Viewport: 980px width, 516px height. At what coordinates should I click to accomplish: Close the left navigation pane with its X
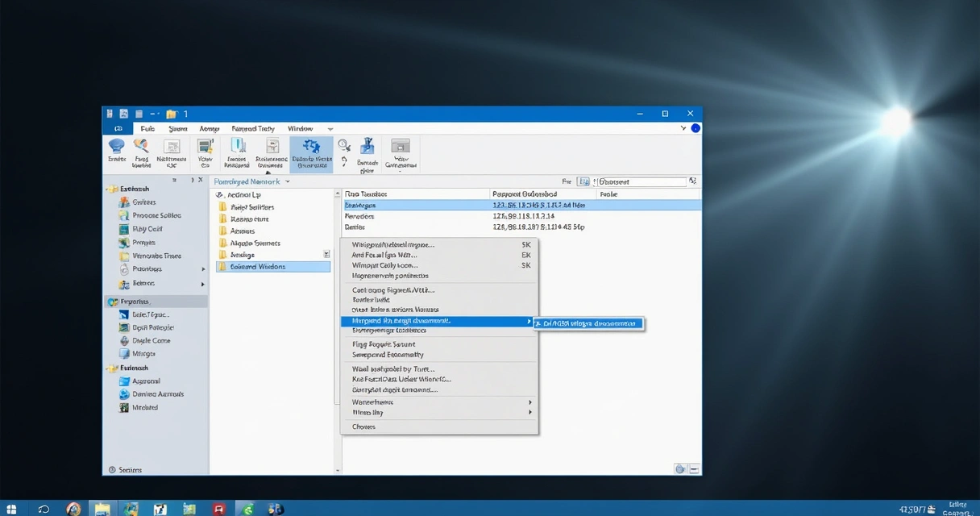201,181
